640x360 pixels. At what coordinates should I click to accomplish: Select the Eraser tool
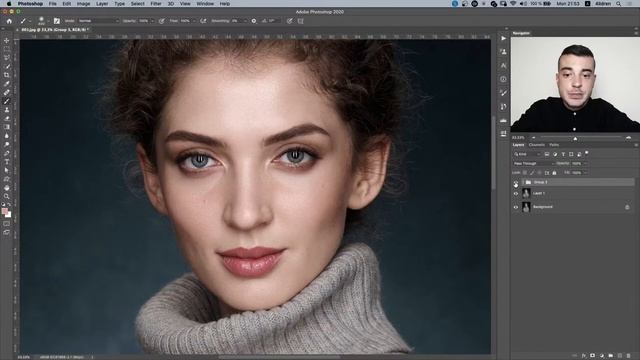point(7,118)
